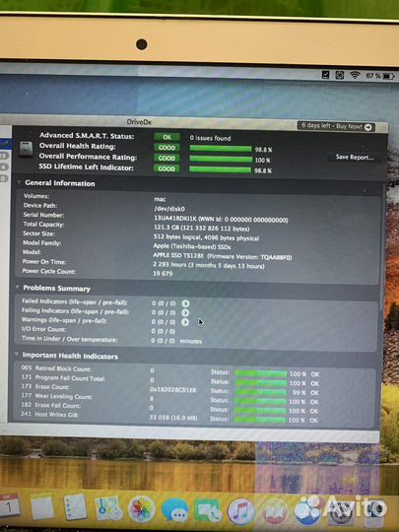Click the 'APPLE SSD TS128E' model value

point(178,255)
